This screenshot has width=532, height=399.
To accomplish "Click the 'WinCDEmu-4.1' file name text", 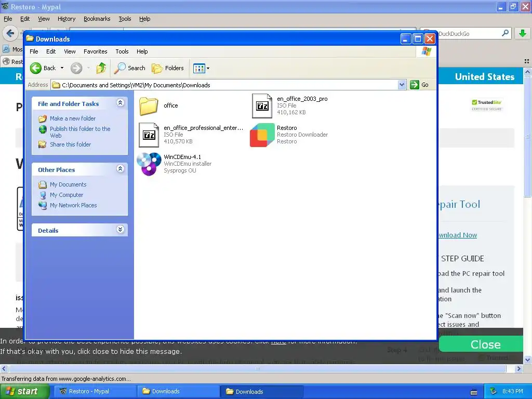I will tap(182, 157).
